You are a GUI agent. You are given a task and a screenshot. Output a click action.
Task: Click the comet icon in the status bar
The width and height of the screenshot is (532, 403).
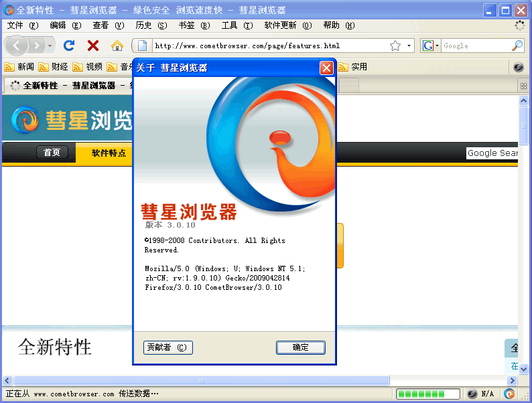[x=509, y=394]
